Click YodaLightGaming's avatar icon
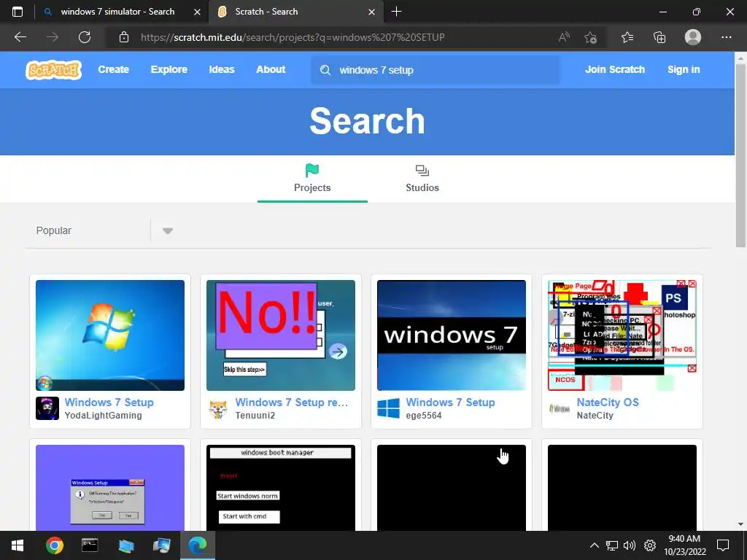The width and height of the screenshot is (747, 560). (x=47, y=408)
